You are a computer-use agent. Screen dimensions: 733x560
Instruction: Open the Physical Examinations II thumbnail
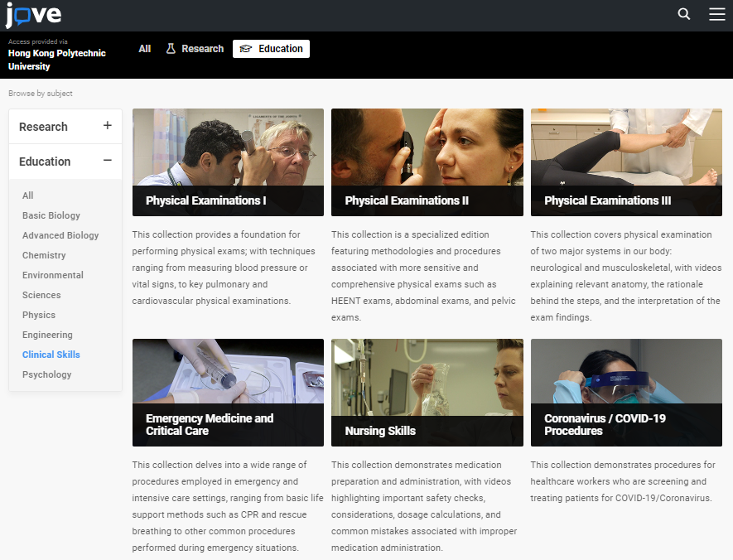coord(427,162)
